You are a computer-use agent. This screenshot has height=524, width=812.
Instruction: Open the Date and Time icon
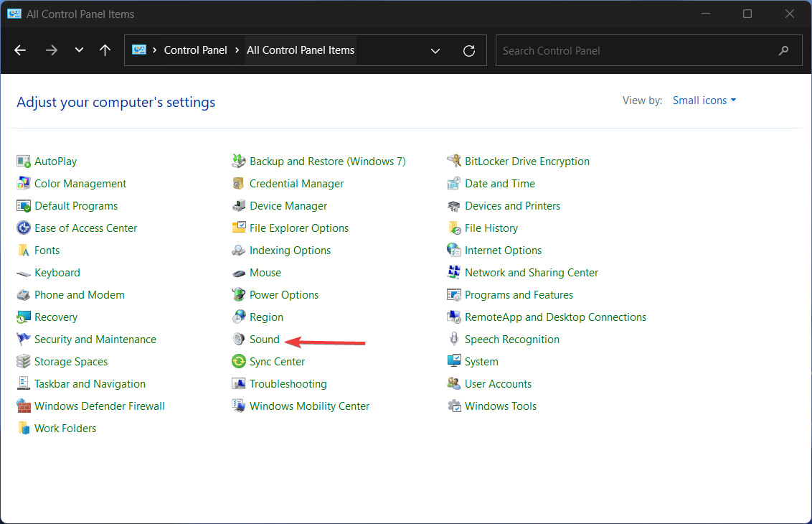coord(454,184)
